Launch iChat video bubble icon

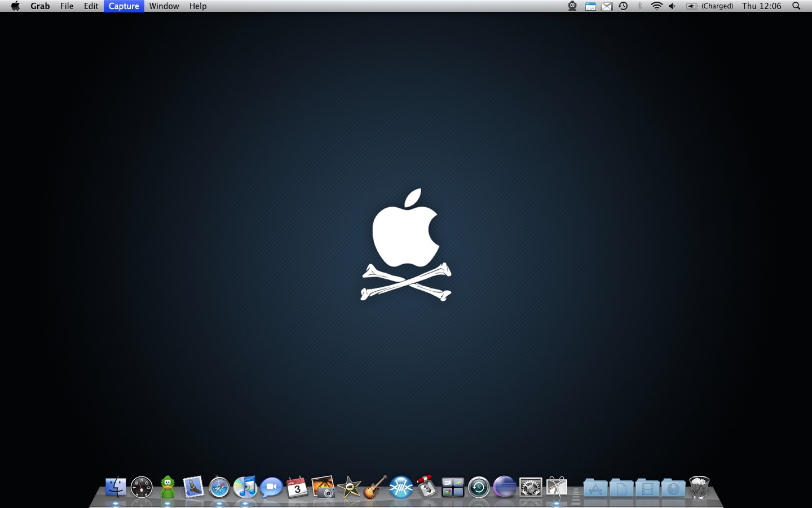pyautogui.click(x=271, y=487)
